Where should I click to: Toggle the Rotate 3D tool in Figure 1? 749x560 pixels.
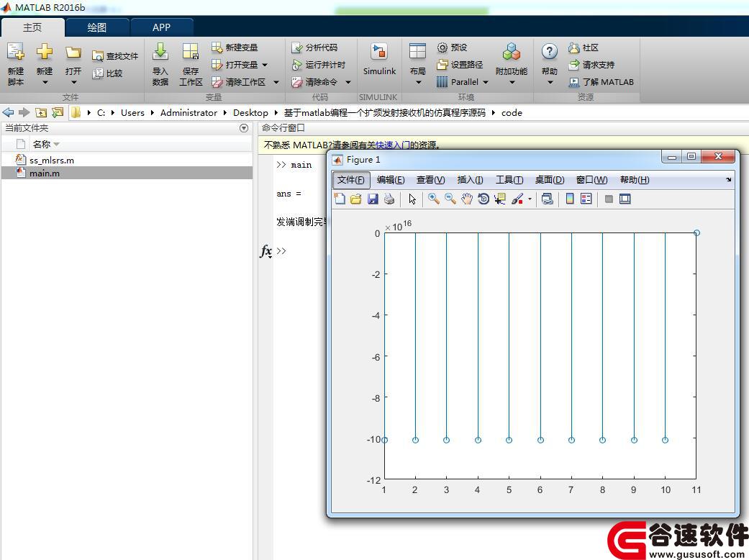484,199
